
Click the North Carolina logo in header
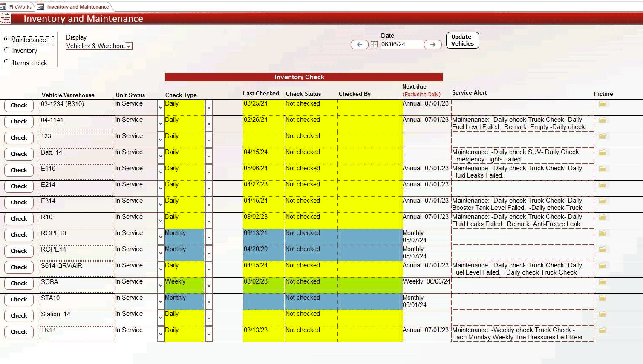pyautogui.click(x=6, y=18)
